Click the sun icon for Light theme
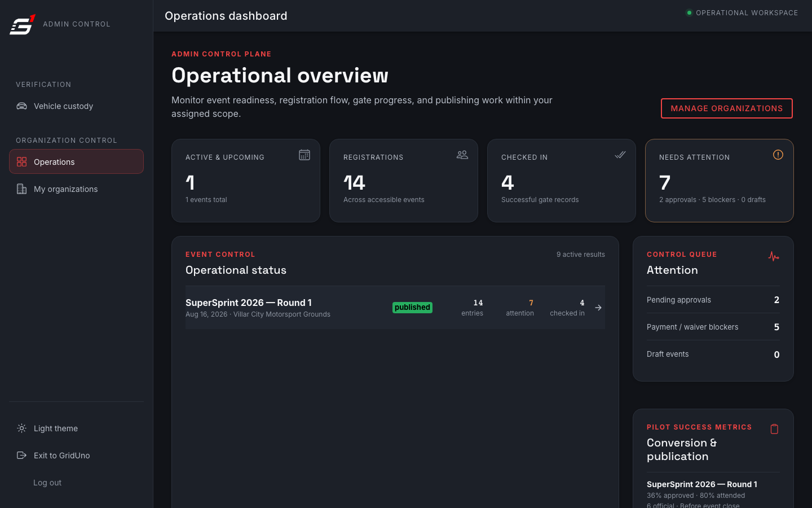The width and height of the screenshot is (812, 508). click(21, 428)
